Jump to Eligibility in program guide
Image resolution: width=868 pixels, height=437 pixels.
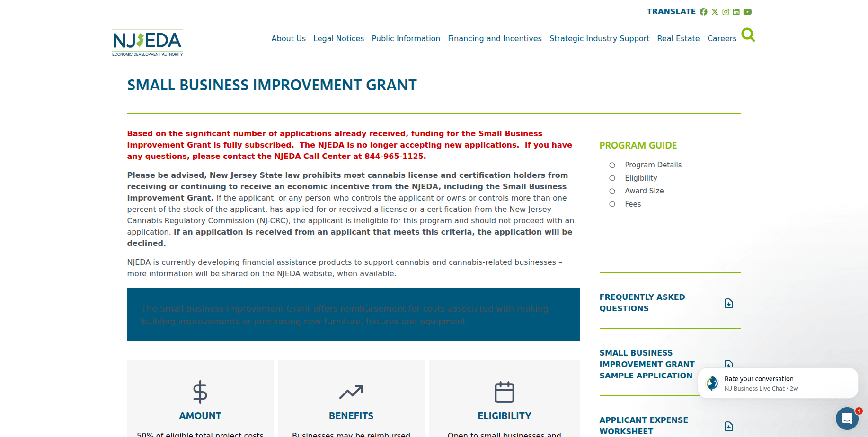[641, 178]
